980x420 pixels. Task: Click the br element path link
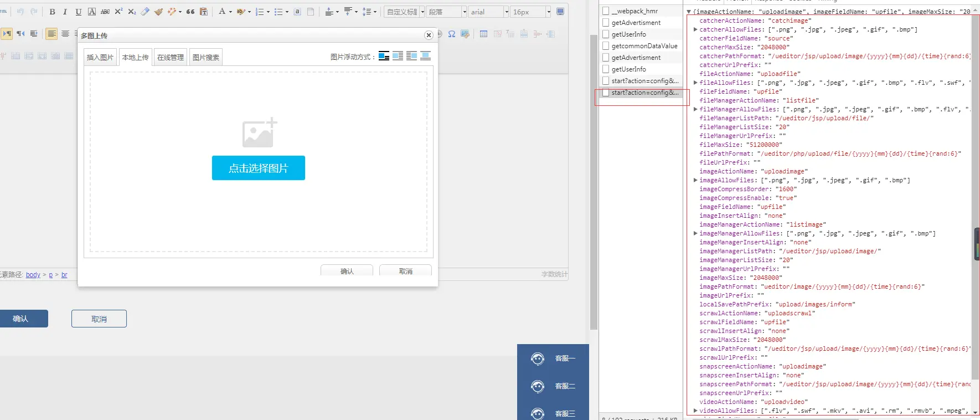(64, 275)
